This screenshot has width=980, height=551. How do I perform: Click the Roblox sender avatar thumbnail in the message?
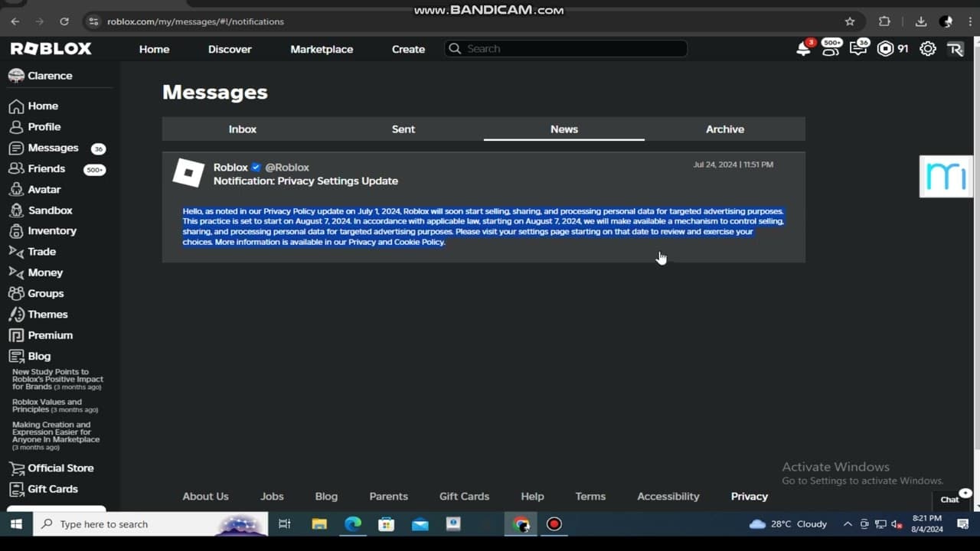(x=188, y=174)
